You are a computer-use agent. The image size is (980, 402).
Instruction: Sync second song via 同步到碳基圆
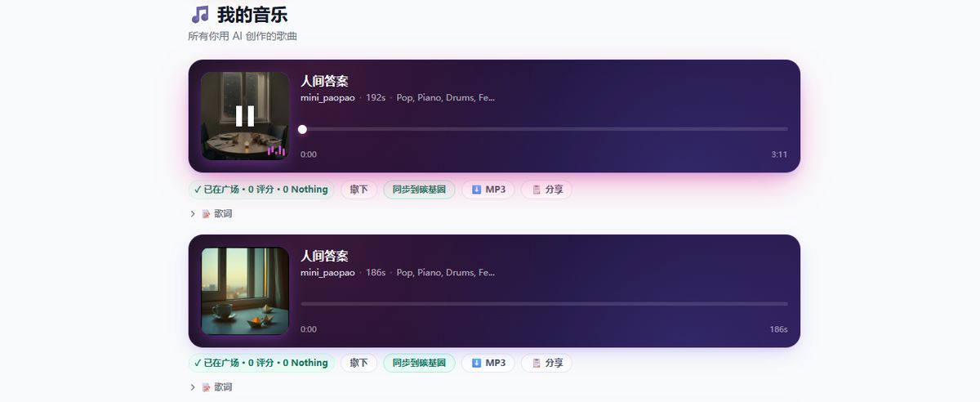point(419,363)
